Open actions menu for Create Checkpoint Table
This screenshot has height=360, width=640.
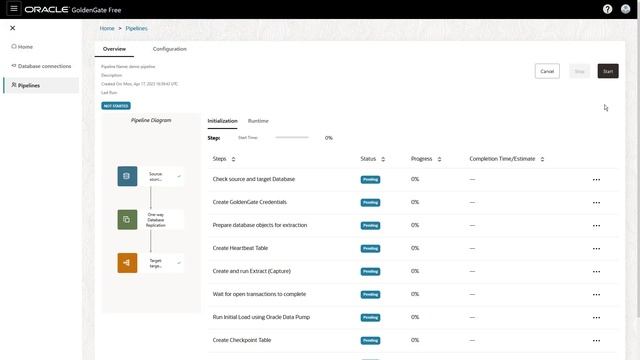[596, 340]
